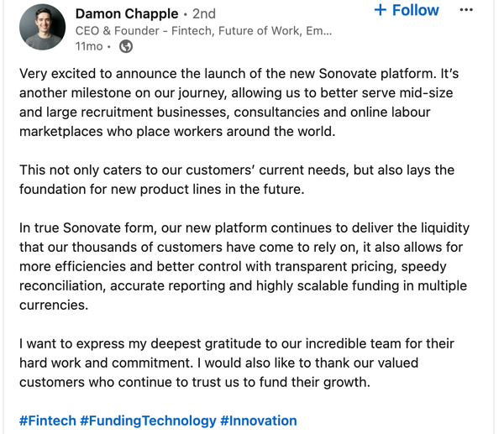Click the 11mo post timestamp
The width and height of the screenshot is (504, 434).
tap(89, 46)
